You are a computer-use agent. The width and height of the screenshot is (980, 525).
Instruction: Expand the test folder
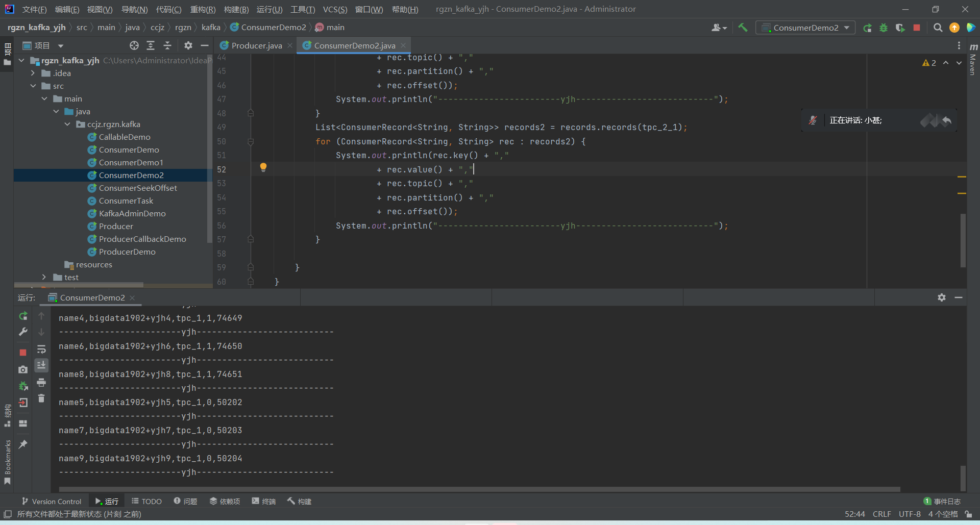pyautogui.click(x=44, y=277)
